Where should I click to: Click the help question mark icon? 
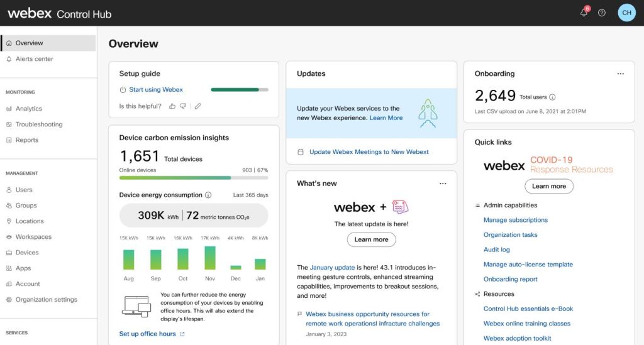(602, 13)
